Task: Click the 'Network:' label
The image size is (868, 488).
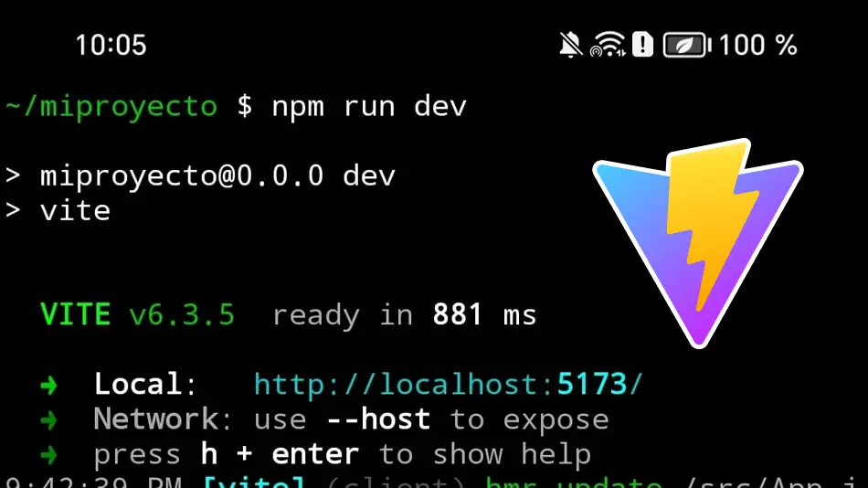Action: click(x=163, y=419)
